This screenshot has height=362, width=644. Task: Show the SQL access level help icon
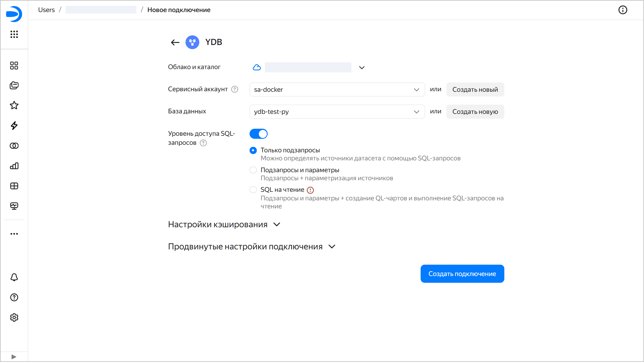tap(203, 143)
